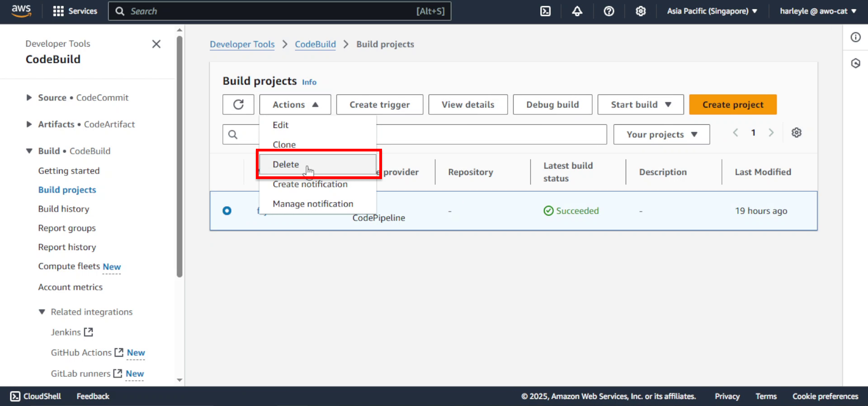868x406 pixels.
Task: Open Jenkins external link
Action: coord(72,332)
